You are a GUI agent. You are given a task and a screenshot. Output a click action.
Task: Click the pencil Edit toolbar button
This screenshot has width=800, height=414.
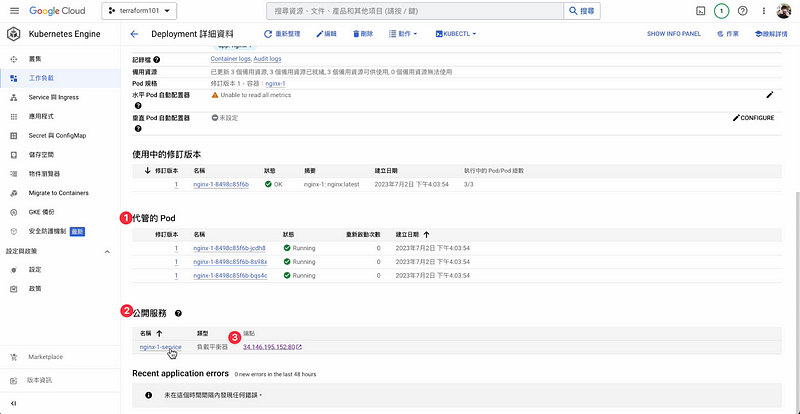pyautogui.click(x=327, y=34)
